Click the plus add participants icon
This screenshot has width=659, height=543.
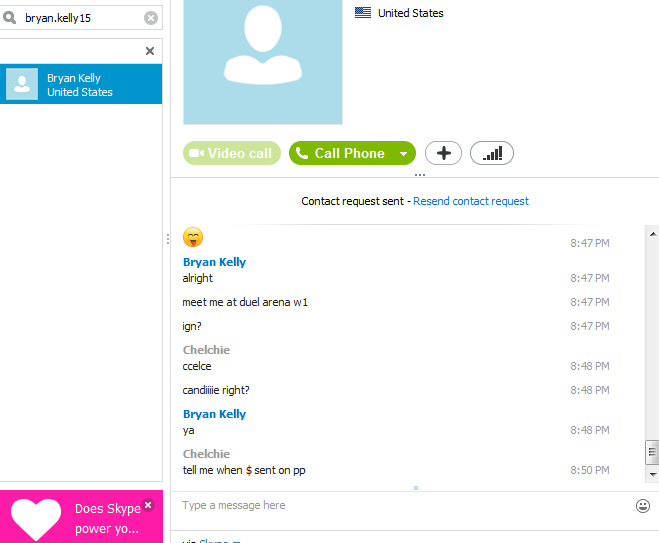click(443, 153)
